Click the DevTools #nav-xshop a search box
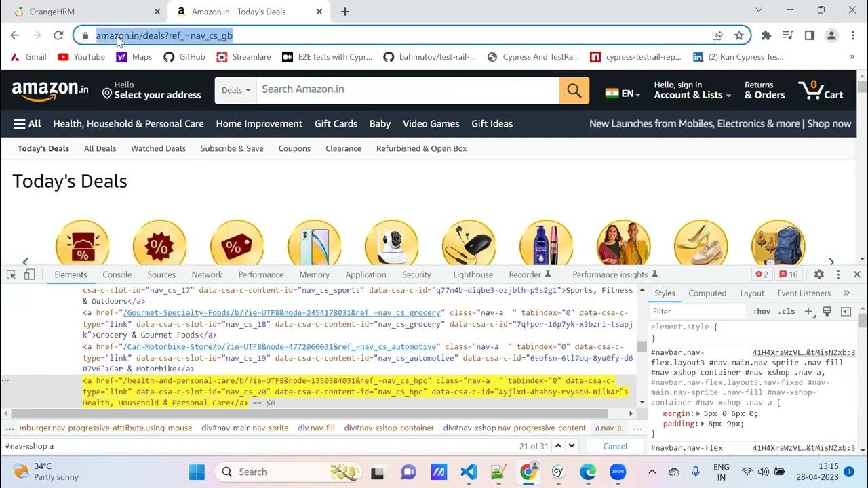The width and height of the screenshot is (868, 488). pos(258,446)
